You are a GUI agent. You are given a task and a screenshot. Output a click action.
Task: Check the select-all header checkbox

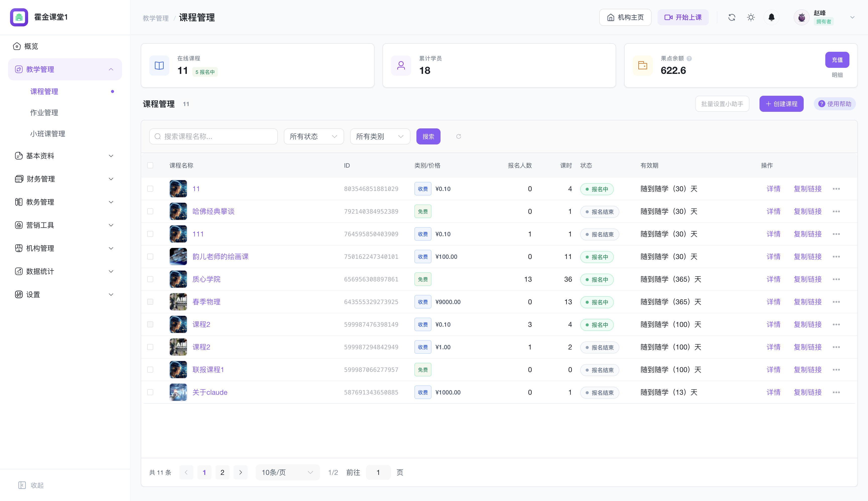pos(150,166)
